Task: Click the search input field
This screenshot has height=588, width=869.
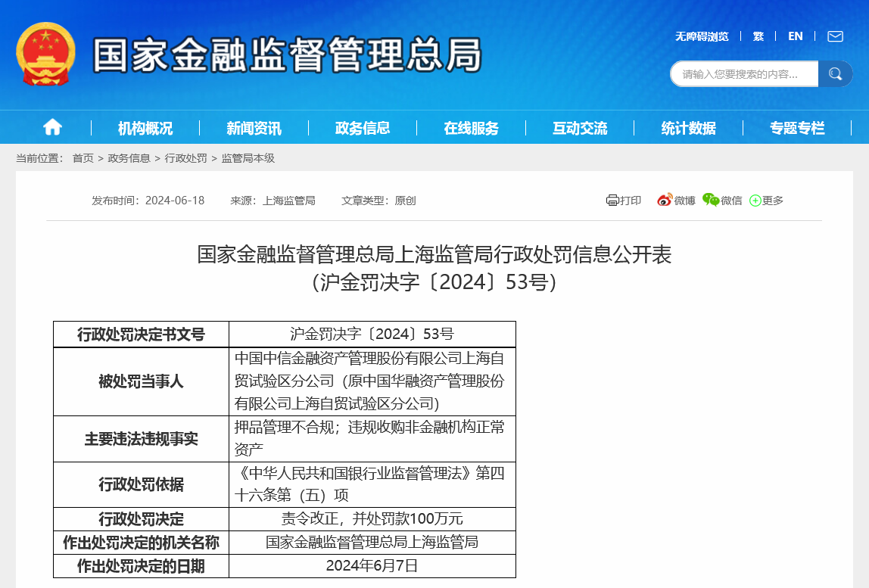Action: click(x=744, y=73)
